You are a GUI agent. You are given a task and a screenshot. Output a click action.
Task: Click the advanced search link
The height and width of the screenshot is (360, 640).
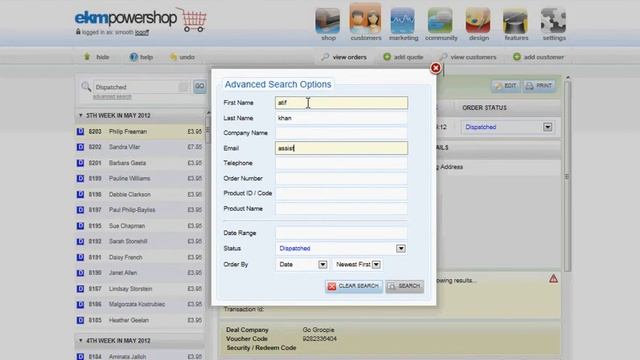tap(112, 97)
